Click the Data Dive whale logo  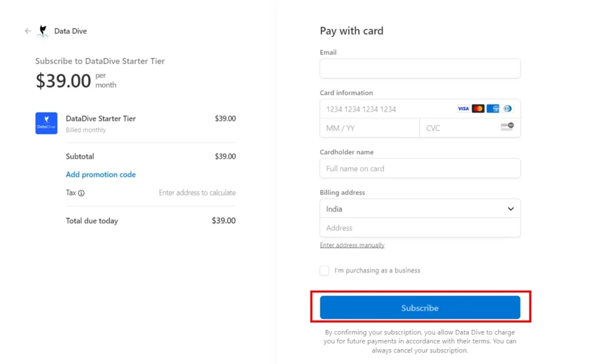[x=41, y=31]
